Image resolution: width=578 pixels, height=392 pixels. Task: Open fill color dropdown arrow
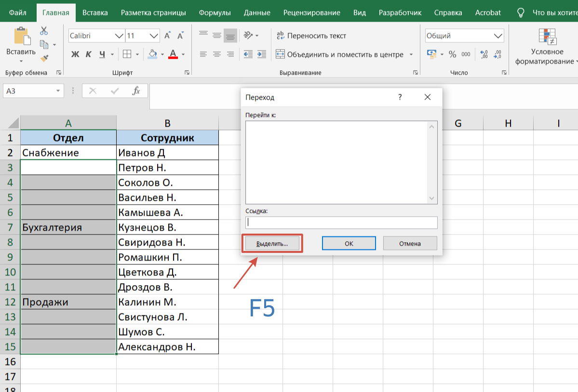click(x=162, y=54)
